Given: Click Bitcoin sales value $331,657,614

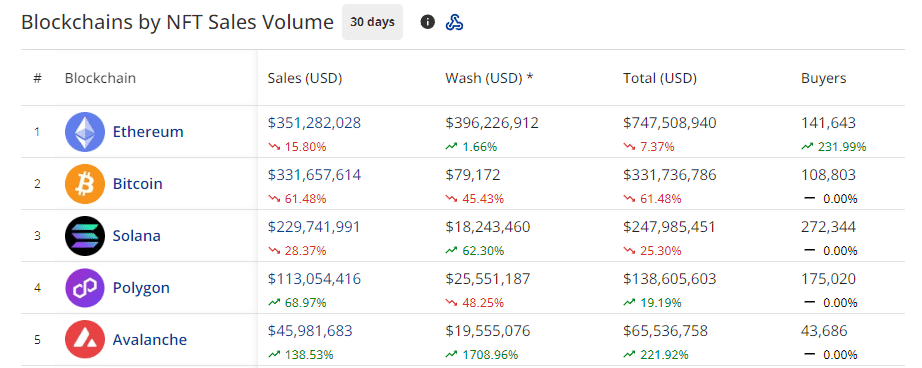Looking at the screenshot, I should click(x=314, y=175).
